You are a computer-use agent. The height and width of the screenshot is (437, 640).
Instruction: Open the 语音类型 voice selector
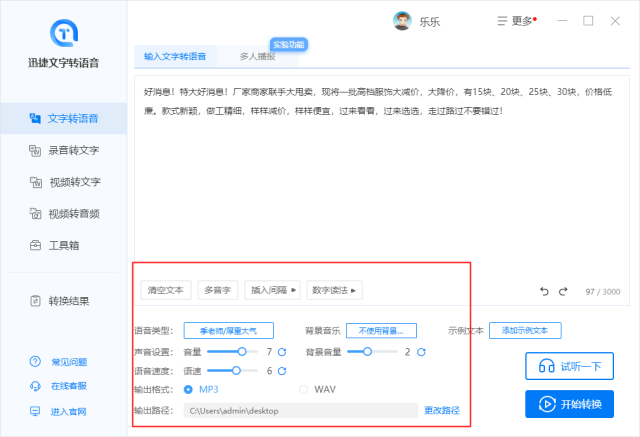229,331
